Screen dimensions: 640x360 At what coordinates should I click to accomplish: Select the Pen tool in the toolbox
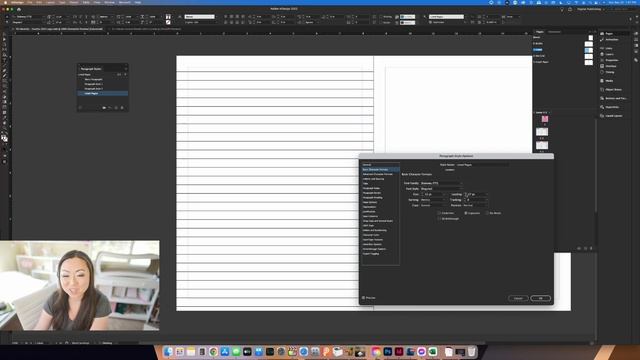[4, 70]
